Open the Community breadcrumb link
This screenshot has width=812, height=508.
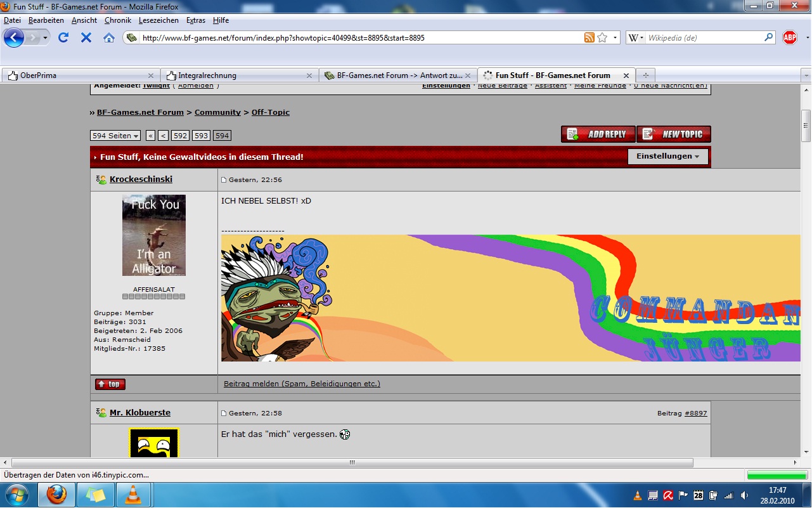pyautogui.click(x=217, y=112)
